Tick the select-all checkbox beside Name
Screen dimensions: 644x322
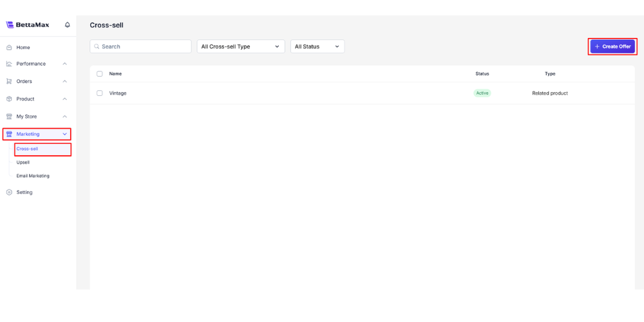pyautogui.click(x=99, y=74)
